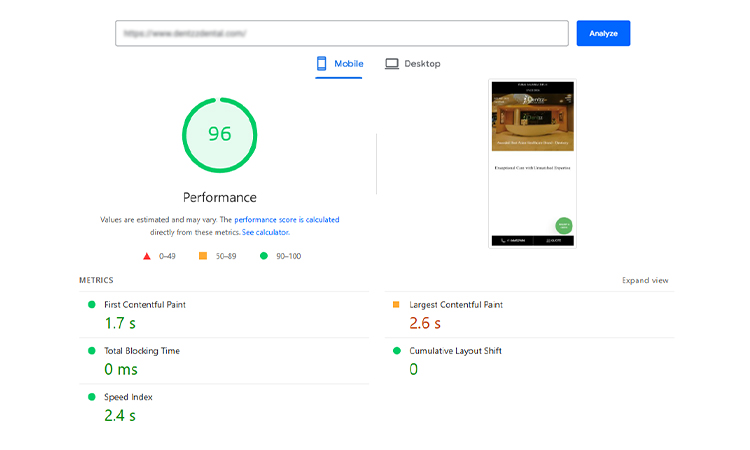
Task: Select the Largest Contentful Paint label
Action: (456, 305)
